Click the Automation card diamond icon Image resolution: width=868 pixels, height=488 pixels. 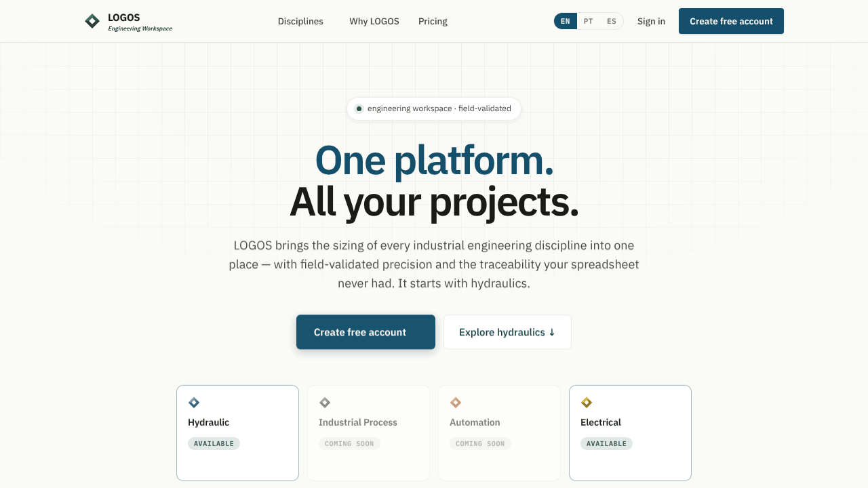(x=456, y=403)
